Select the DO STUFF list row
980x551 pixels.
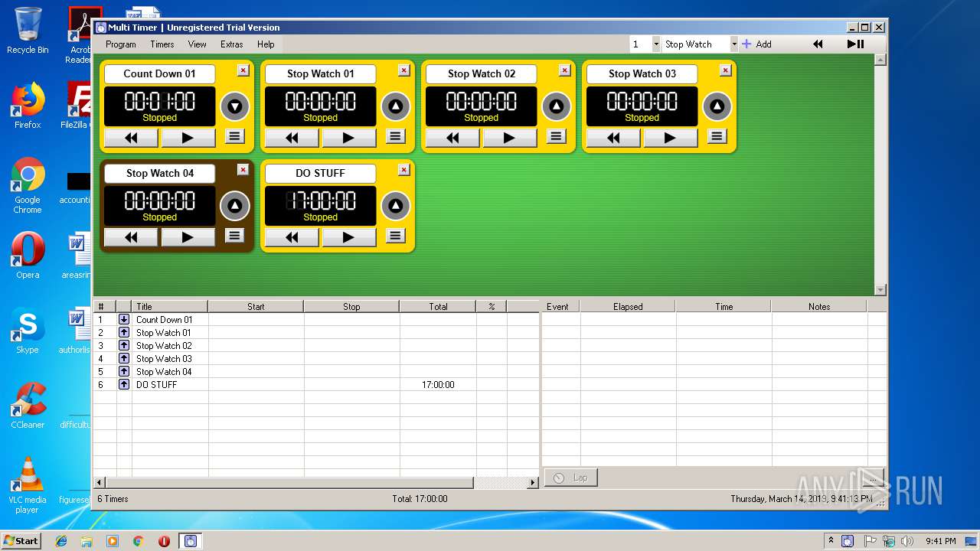(x=315, y=385)
